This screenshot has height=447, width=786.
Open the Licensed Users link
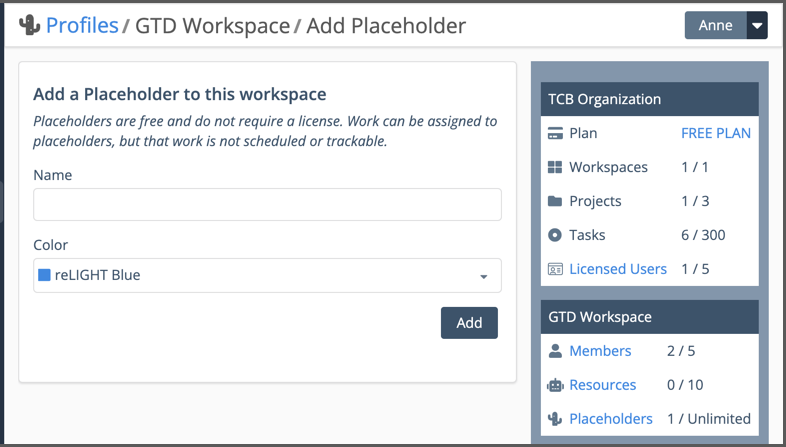click(617, 269)
